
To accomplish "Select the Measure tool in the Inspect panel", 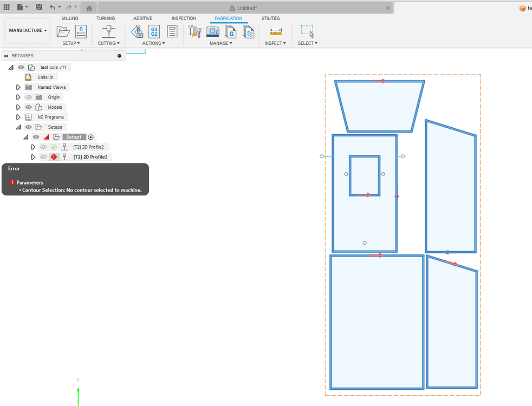I will [x=276, y=32].
